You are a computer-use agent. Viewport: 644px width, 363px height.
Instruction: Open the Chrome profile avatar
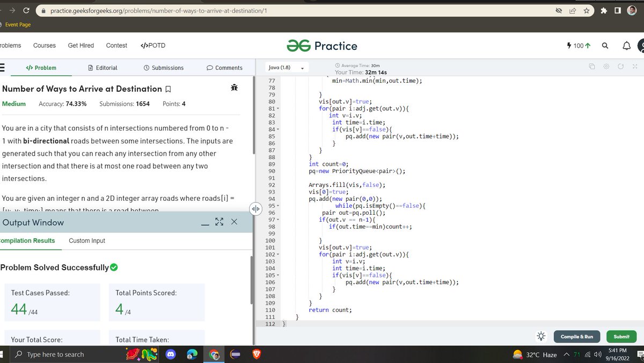click(x=632, y=11)
